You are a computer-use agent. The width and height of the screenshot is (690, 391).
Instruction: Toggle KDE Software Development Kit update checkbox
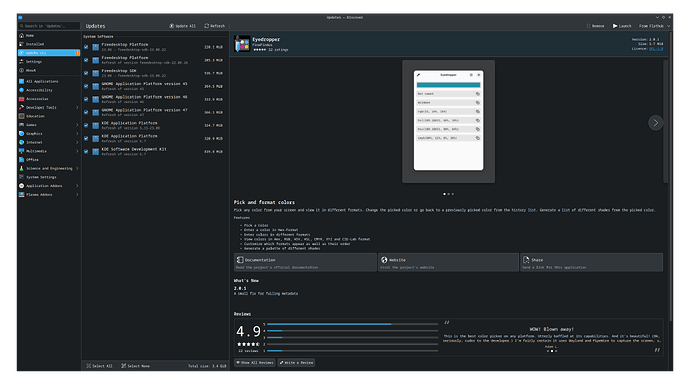tap(86, 152)
